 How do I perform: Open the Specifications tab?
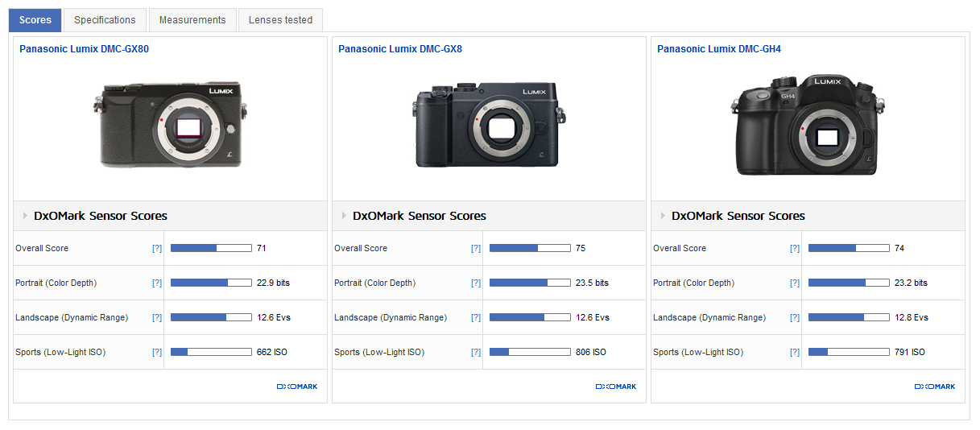point(105,20)
